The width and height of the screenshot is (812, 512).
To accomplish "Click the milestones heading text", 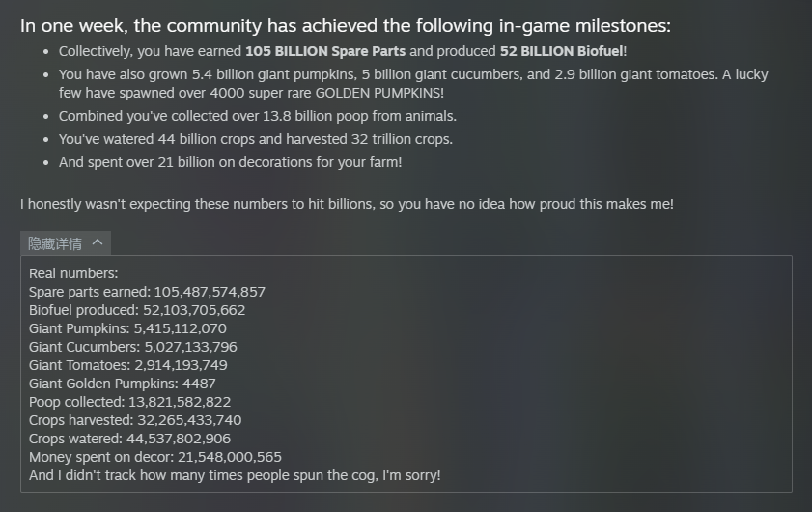I will (x=346, y=26).
